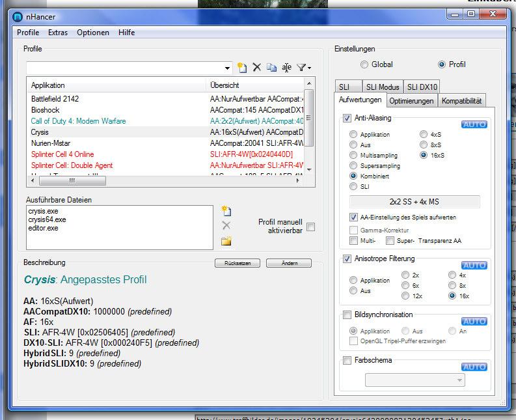Select the Profil settings radio button
Screen dimensions: 516x420
[x=442, y=64]
